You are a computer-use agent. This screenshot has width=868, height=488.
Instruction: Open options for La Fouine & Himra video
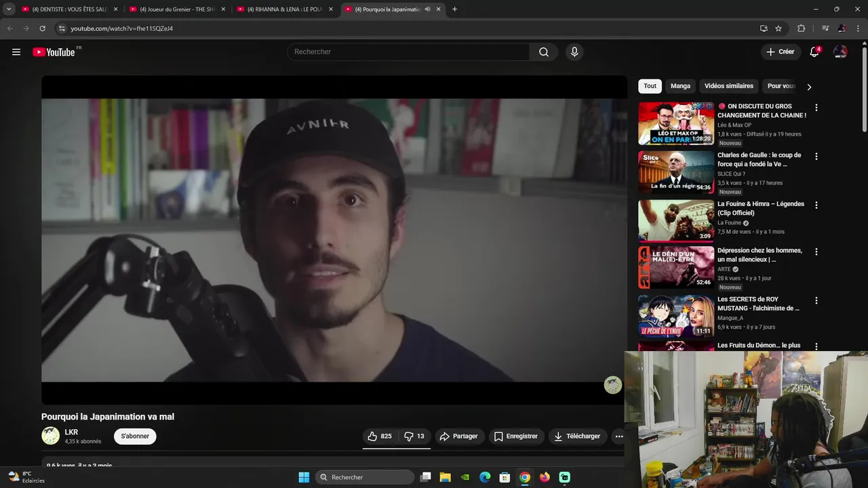click(816, 205)
